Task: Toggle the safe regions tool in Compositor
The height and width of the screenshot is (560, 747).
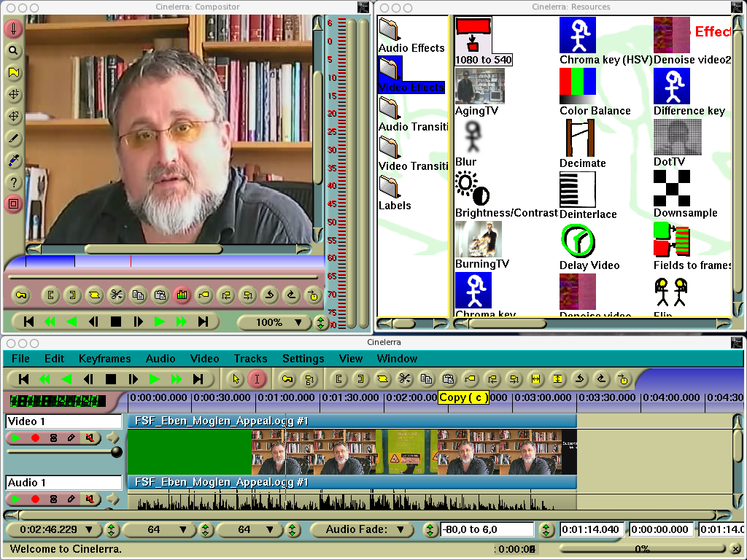Action: [13, 204]
